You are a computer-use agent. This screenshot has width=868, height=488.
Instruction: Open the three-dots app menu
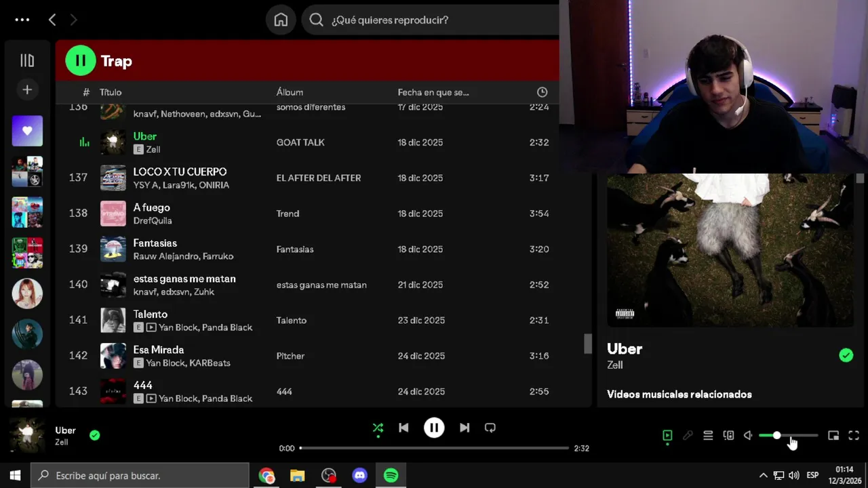coord(22,20)
